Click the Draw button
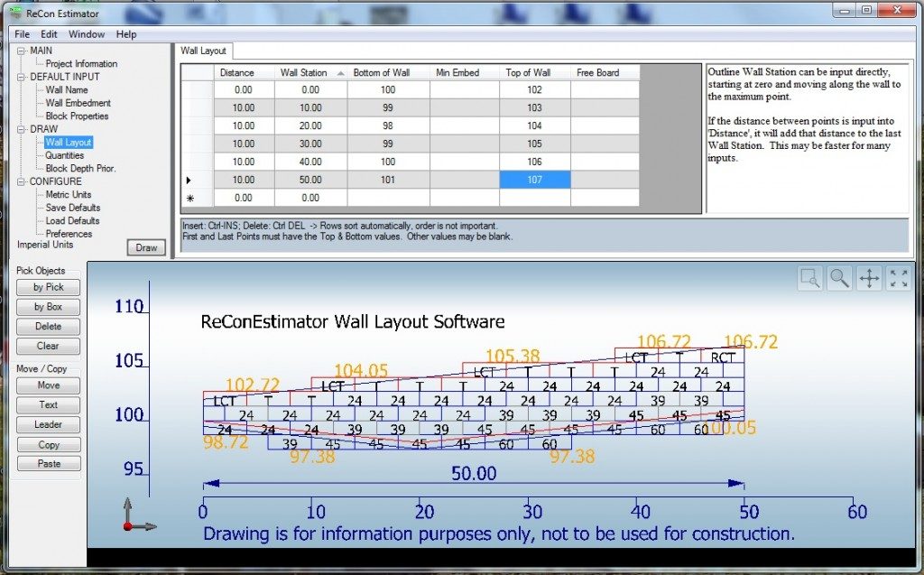Viewport: 924px width, 575px height. 146,247
